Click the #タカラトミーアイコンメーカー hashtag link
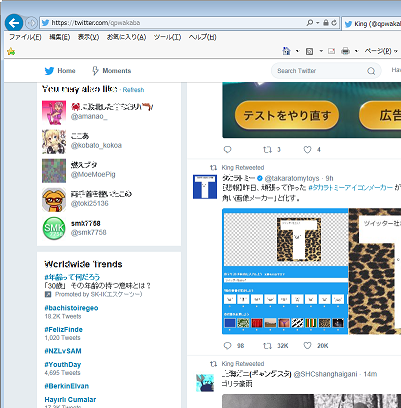This screenshot has width=401, height=408. (351, 188)
